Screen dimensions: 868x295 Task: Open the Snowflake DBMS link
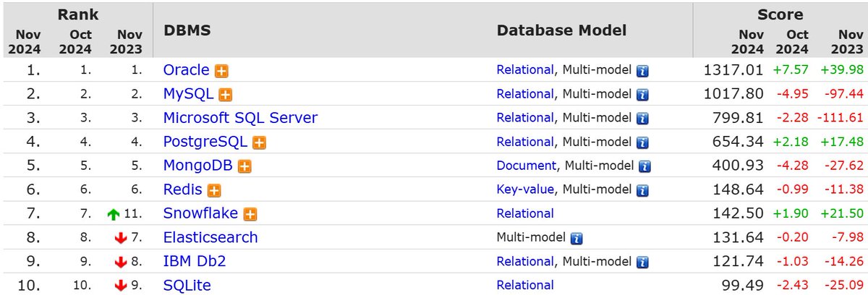tap(202, 213)
